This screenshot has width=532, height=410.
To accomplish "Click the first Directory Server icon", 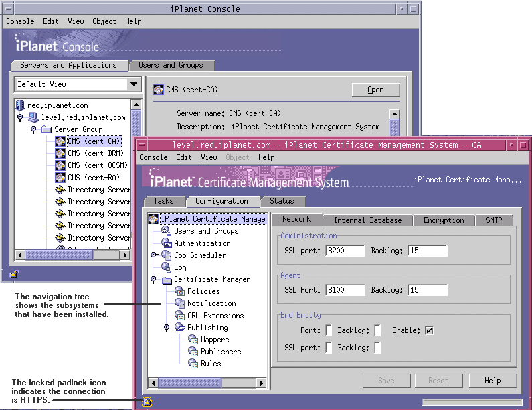I will [x=60, y=190].
